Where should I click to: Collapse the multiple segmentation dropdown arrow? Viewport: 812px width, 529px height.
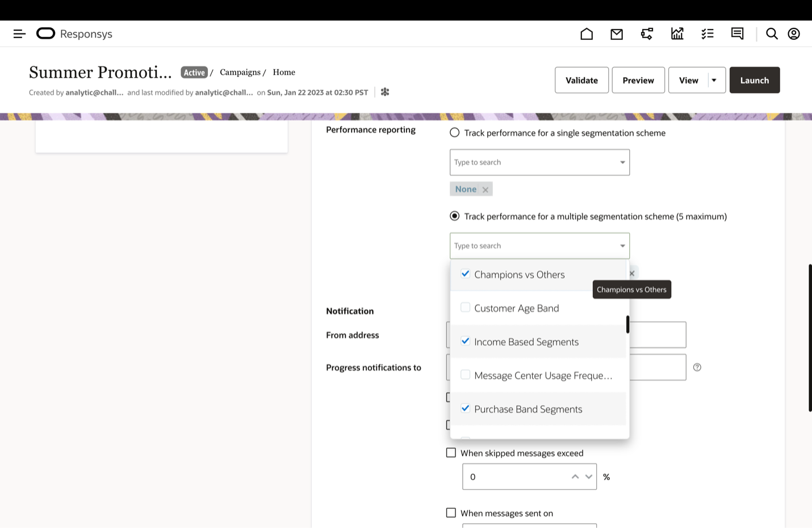[x=622, y=246]
